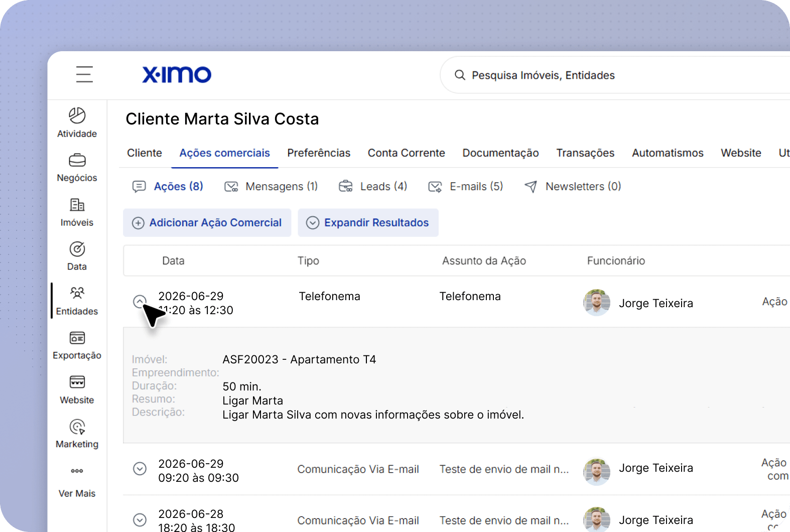The width and height of the screenshot is (790, 532).
Task: Open Website in the sidebar
Action: (77, 389)
